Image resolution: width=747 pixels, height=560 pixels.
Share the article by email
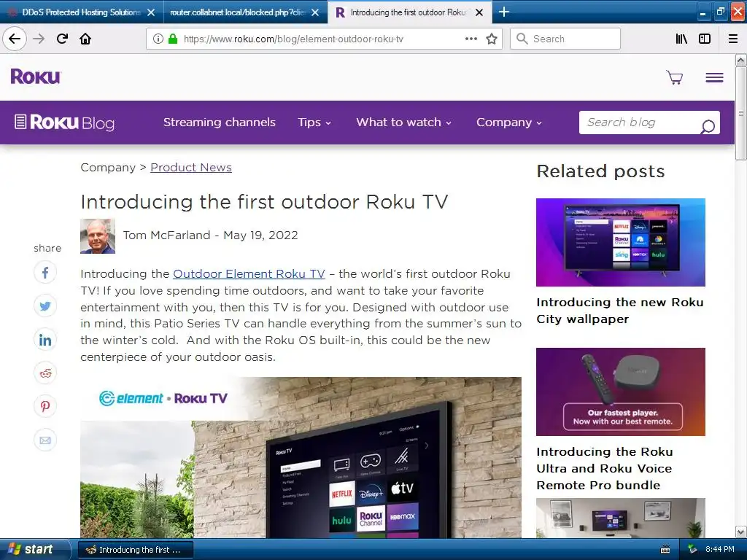(x=45, y=440)
